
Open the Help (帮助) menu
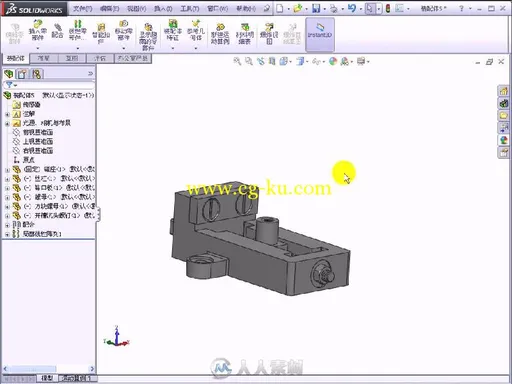point(246,8)
